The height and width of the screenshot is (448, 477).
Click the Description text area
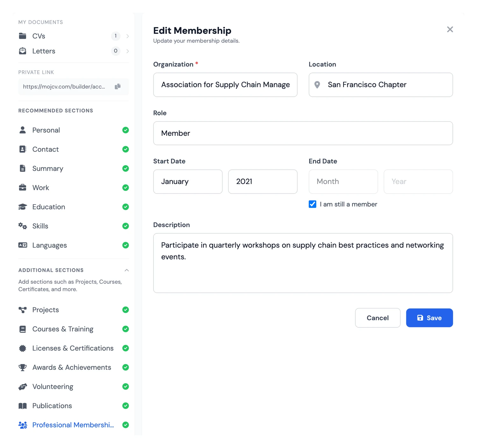click(303, 263)
